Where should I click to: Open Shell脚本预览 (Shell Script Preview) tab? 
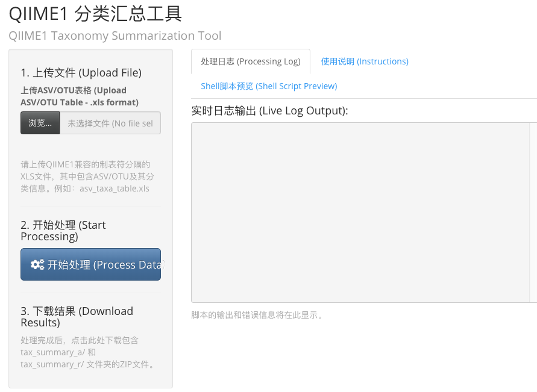pos(269,86)
